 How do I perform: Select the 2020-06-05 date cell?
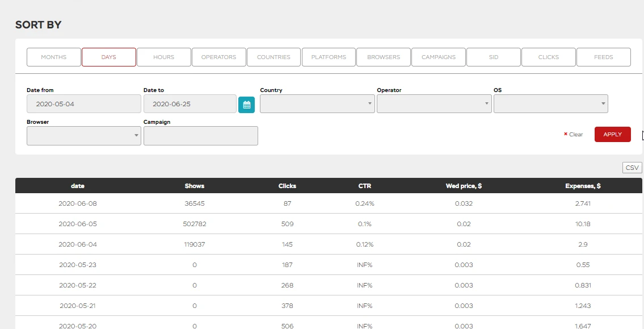point(78,224)
